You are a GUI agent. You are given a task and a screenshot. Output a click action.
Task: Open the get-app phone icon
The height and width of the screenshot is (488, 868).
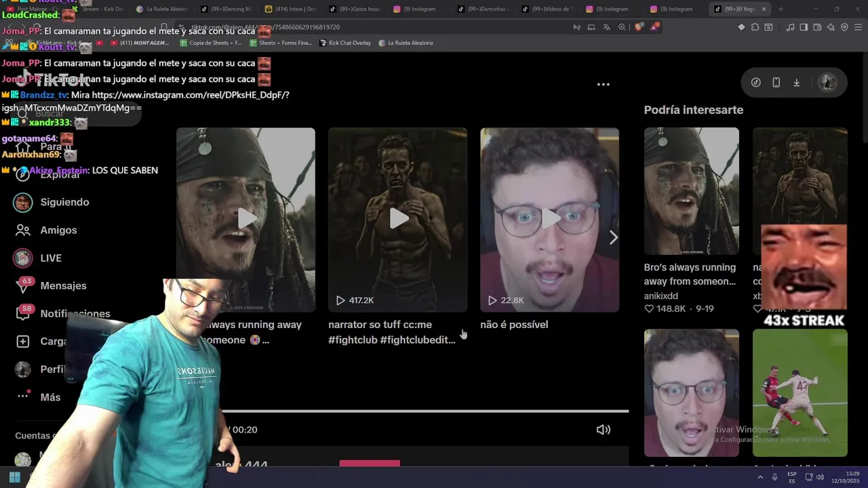776,83
